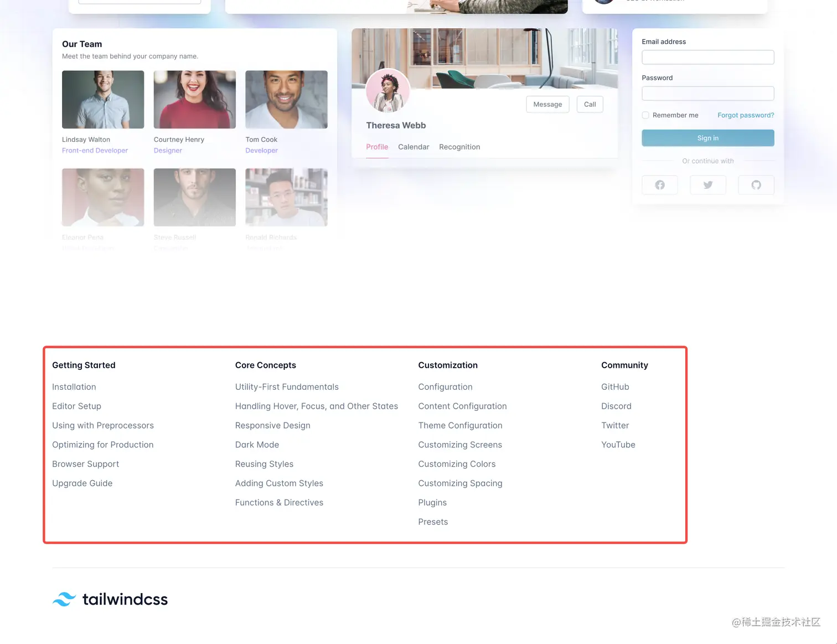This screenshot has height=644, width=837.
Task: Sign in with the GitHub icon button
Action: coord(756,185)
